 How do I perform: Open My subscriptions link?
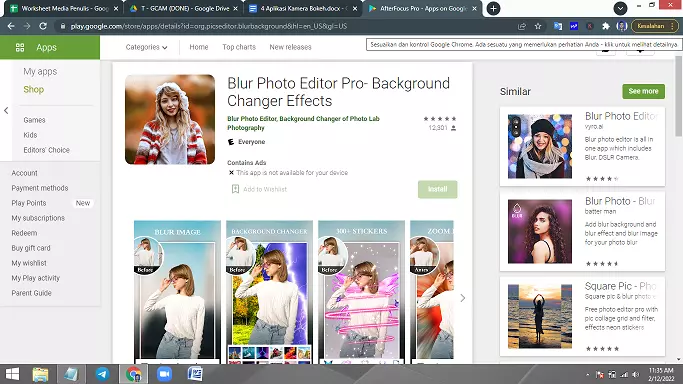coord(38,218)
